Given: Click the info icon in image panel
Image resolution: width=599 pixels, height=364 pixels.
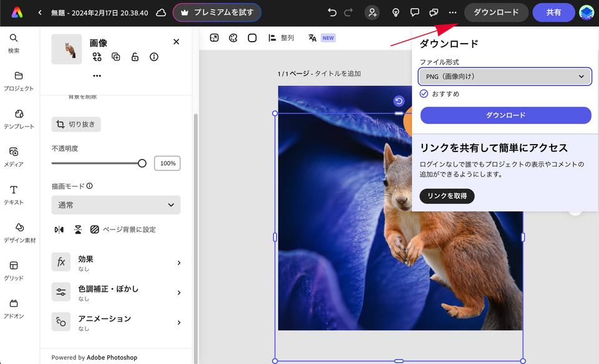Looking at the screenshot, I should [x=153, y=57].
